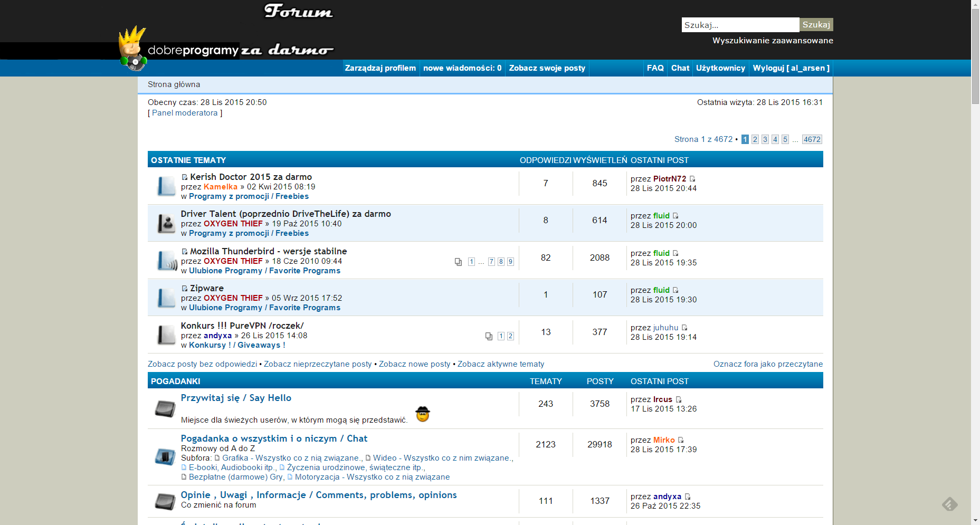This screenshot has height=525, width=980.
Task: Open Panel moderatora link
Action: [185, 113]
